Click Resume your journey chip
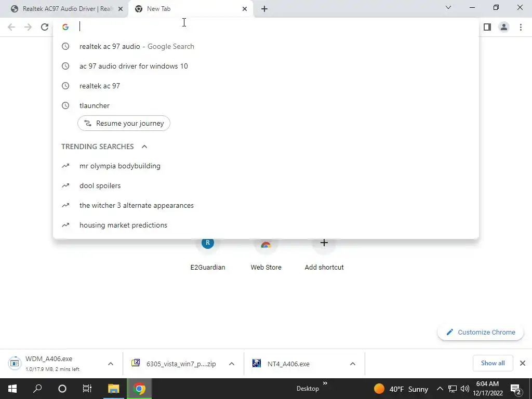532x399 pixels. tap(124, 123)
